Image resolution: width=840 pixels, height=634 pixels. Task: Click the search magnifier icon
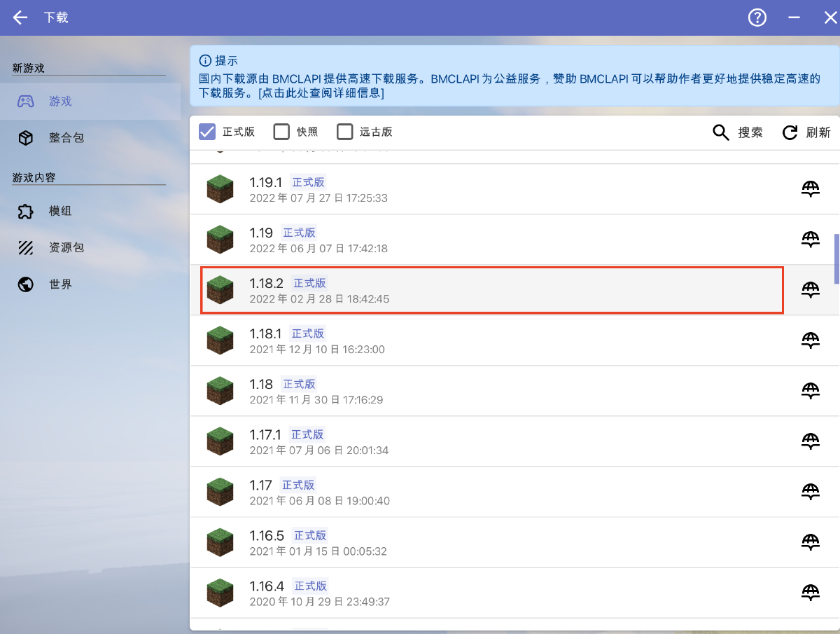(x=721, y=132)
